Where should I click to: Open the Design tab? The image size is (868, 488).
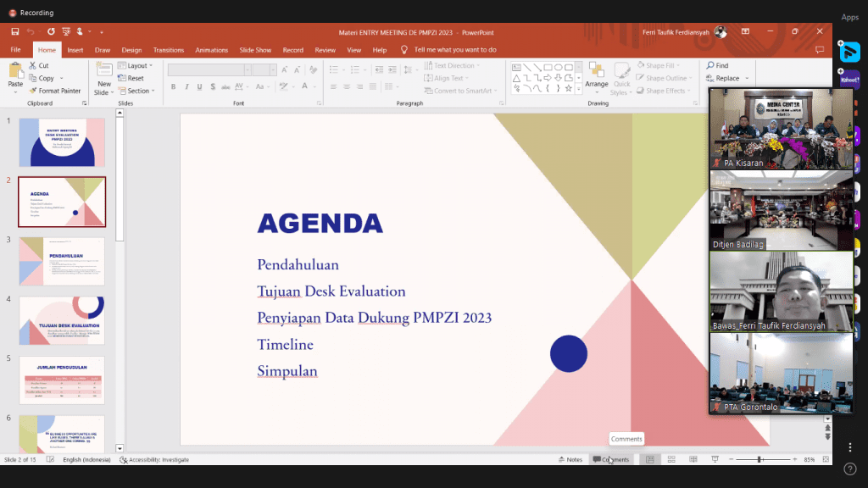click(x=131, y=50)
